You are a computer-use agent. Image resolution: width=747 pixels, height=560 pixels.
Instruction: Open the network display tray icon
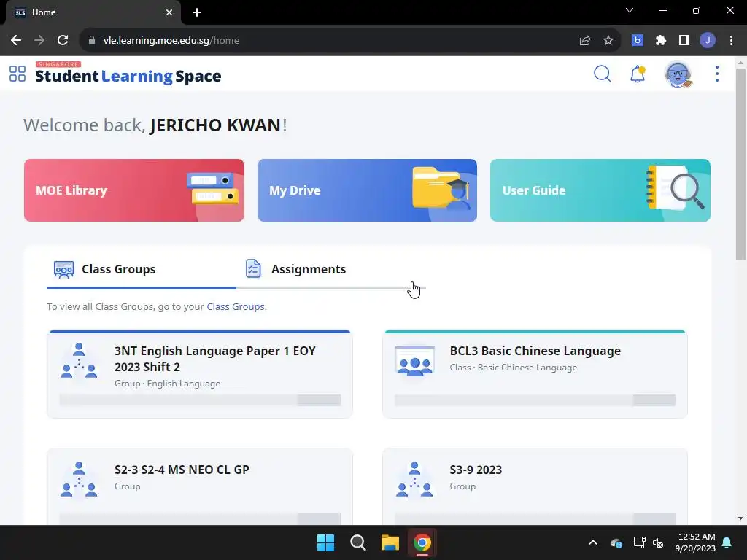tap(639, 542)
